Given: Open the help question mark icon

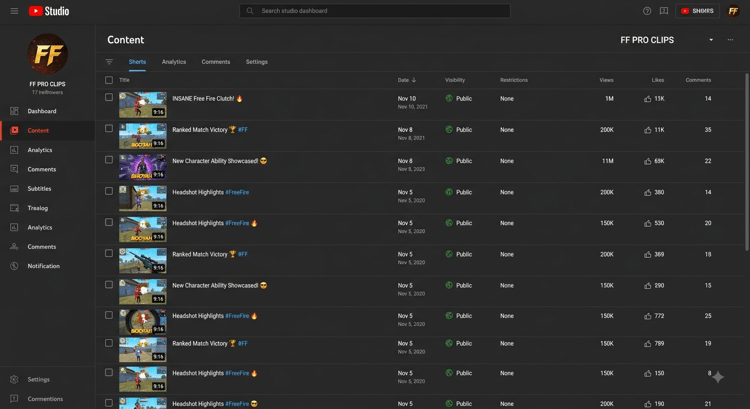Looking at the screenshot, I should click(x=647, y=11).
